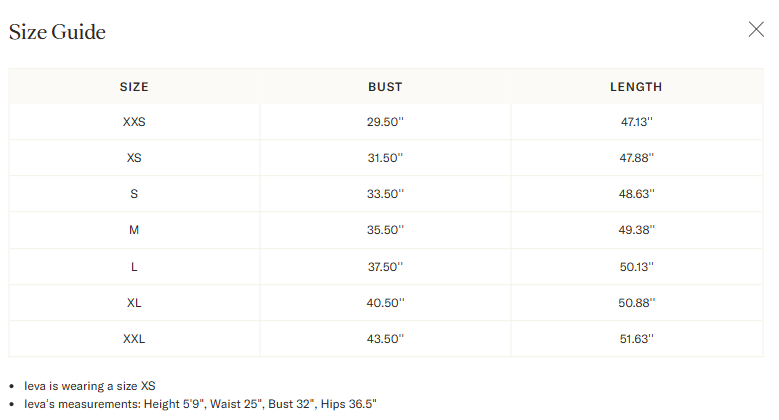Close the Size Guide dialog
Viewport: 779px width, 420px height.
pyautogui.click(x=756, y=29)
